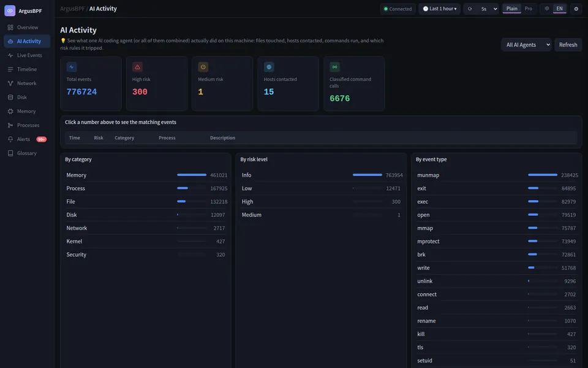Click the File category row
The image size is (588, 368).
146,202
